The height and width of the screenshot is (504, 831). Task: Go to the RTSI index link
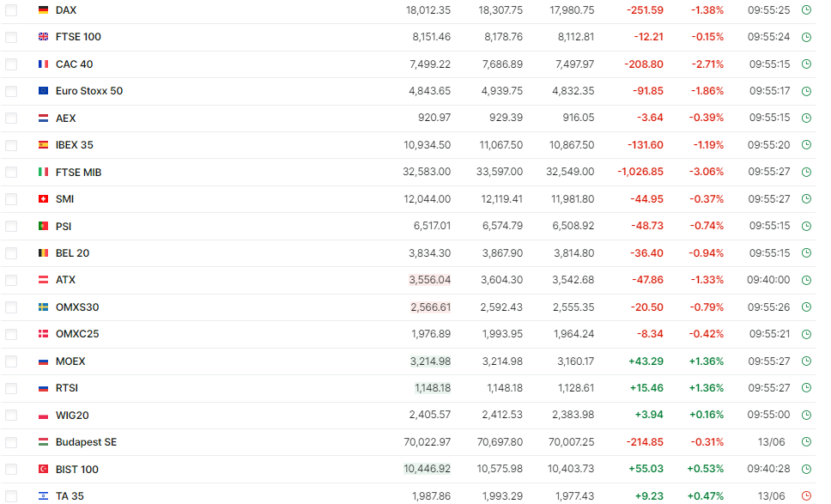(x=68, y=388)
